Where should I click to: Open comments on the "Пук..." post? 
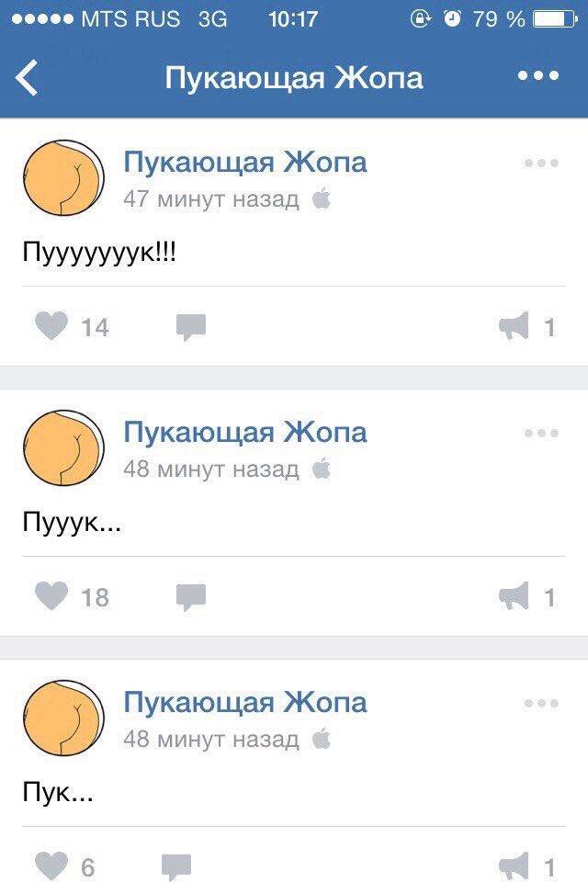[x=176, y=868]
